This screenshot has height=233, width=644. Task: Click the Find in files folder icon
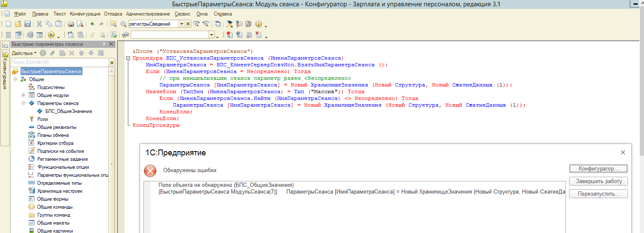[113, 24]
